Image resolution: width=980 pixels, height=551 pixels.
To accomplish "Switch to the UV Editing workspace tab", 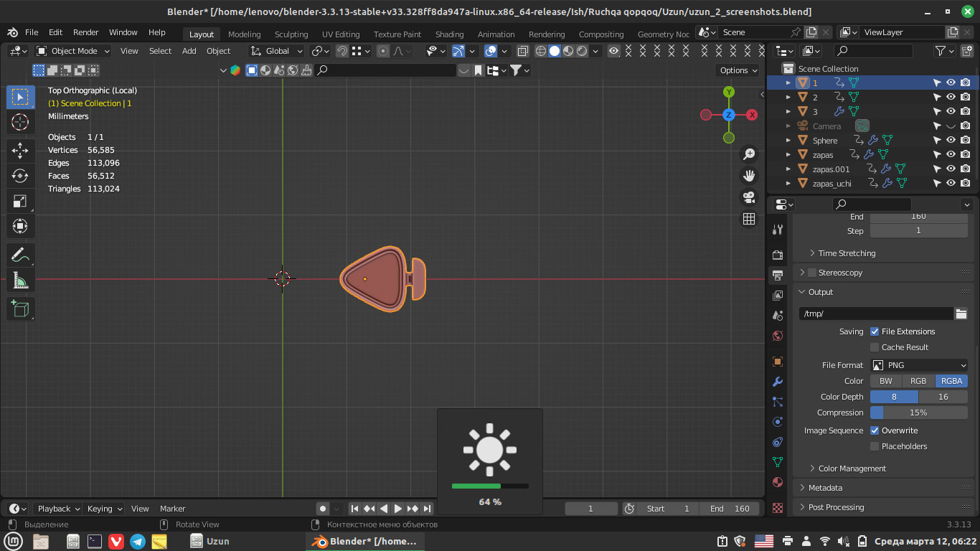I will pos(341,34).
